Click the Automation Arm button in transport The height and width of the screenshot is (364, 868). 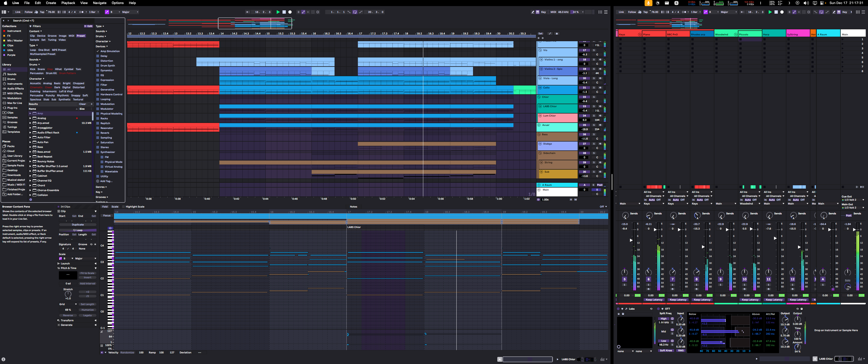tap(303, 12)
